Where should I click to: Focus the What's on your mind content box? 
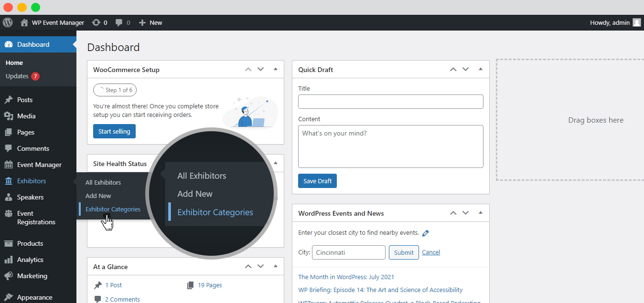tap(391, 146)
